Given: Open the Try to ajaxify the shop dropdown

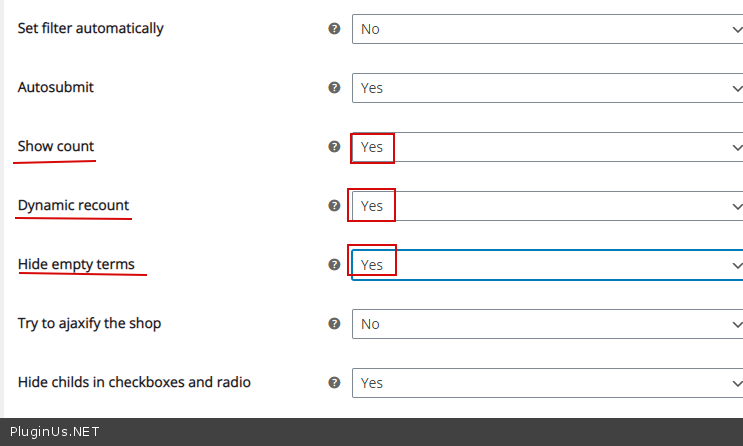Looking at the screenshot, I should (546, 324).
